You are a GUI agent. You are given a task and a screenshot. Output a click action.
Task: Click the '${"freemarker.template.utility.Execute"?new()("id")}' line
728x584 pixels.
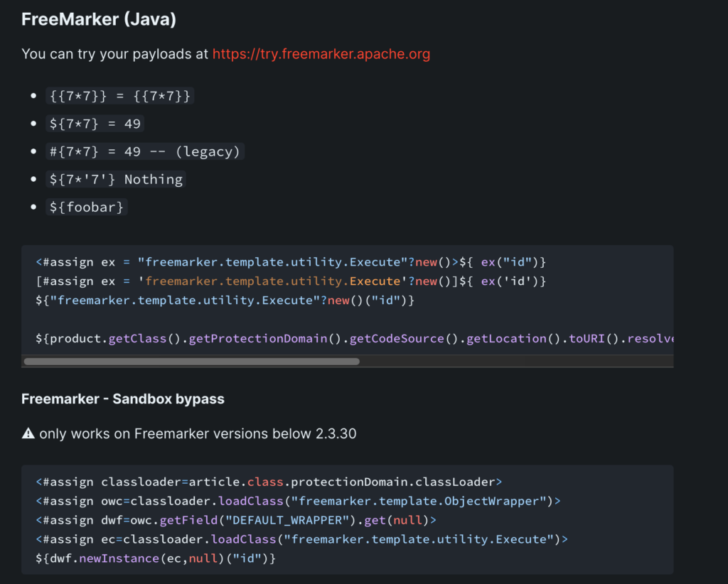pos(225,300)
